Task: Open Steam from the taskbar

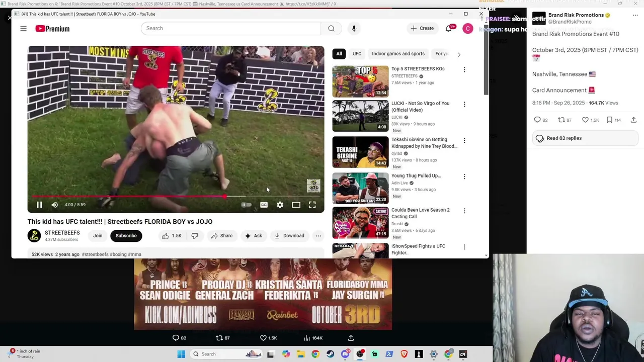Action: [330, 354]
